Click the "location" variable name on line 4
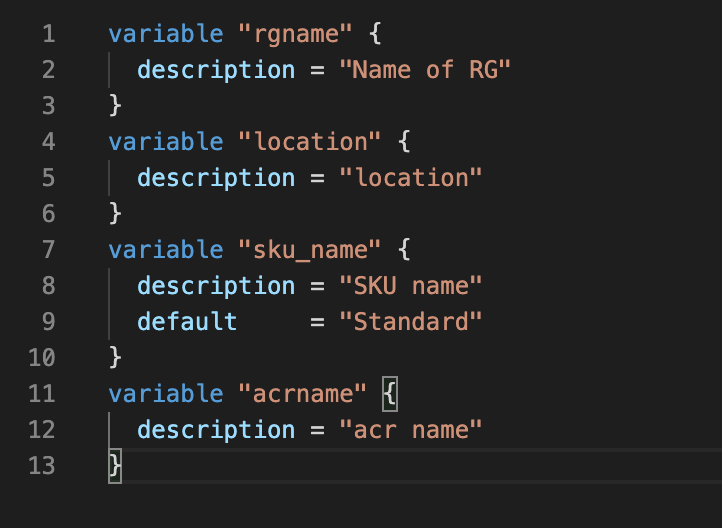Image resolution: width=722 pixels, height=528 pixels. pyautogui.click(x=310, y=142)
